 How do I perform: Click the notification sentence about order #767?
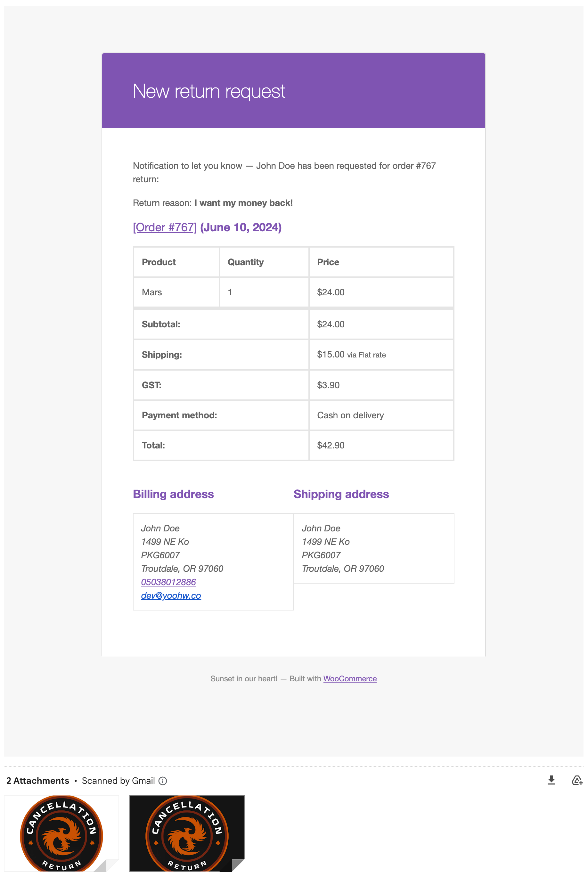(x=284, y=172)
